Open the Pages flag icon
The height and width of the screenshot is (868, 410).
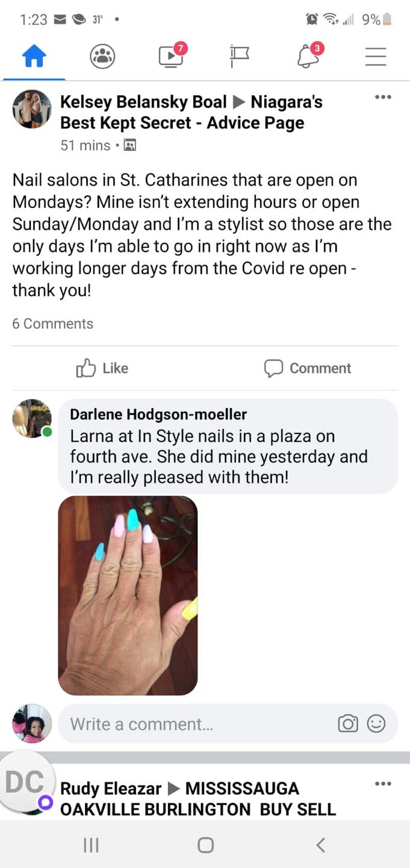(x=239, y=56)
